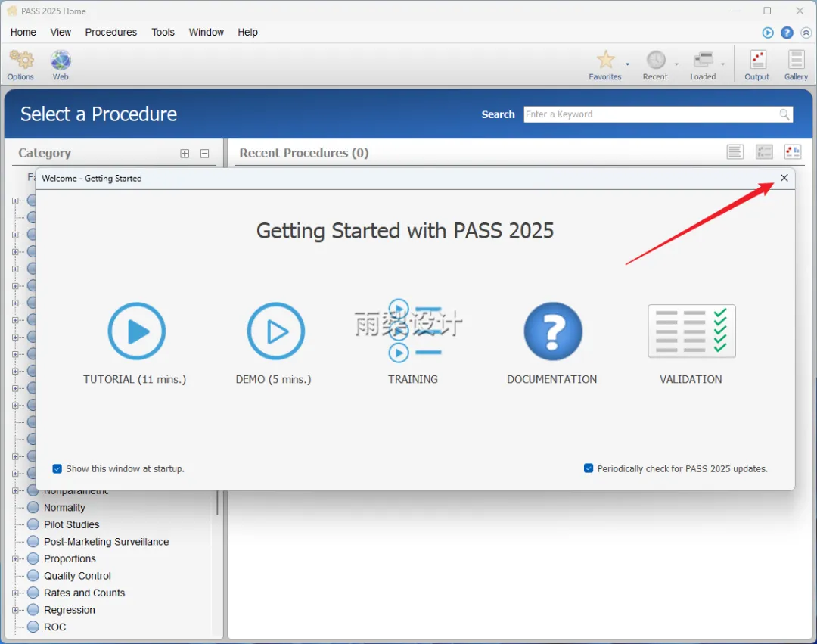Select the Proportions category
This screenshot has height=644, width=817.
click(x=70, y=558)
